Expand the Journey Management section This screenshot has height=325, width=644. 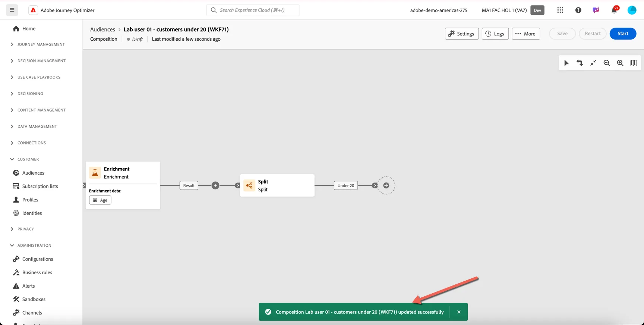coord(38,44)
